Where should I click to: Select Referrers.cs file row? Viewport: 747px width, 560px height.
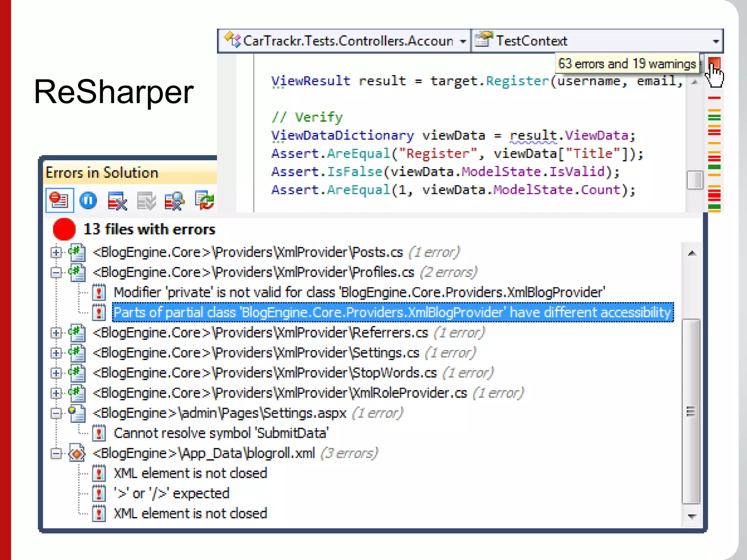(x=289, y=332)
